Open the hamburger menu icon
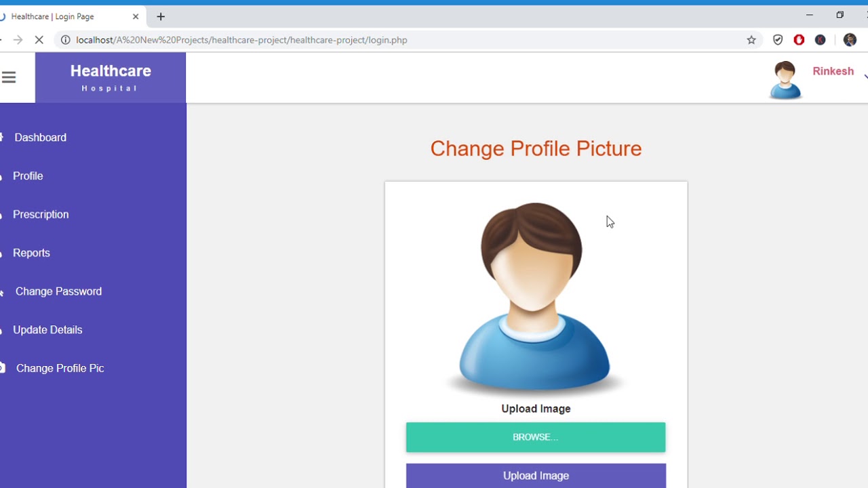The height and width of the screenshot is (488, 868). tap(9, 77)
